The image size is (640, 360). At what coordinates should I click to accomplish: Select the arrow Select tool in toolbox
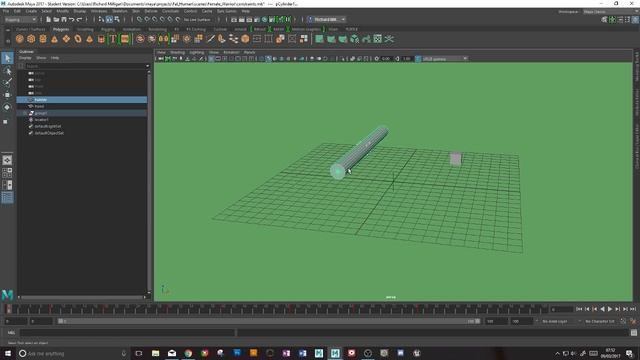(x=7, y=58)
